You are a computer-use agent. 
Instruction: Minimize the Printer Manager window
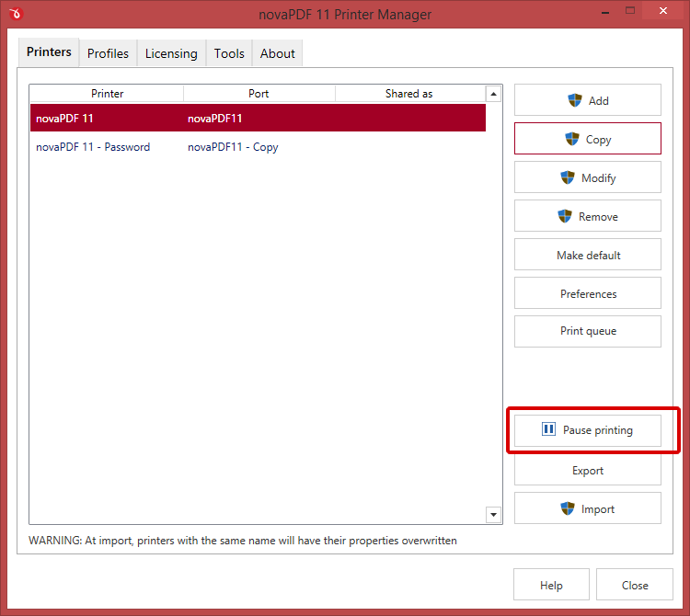tap(605, 12)
